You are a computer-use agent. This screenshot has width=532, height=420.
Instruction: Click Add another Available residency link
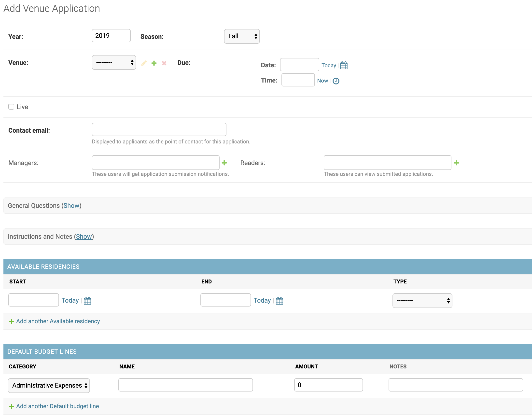tap(58, 321)
